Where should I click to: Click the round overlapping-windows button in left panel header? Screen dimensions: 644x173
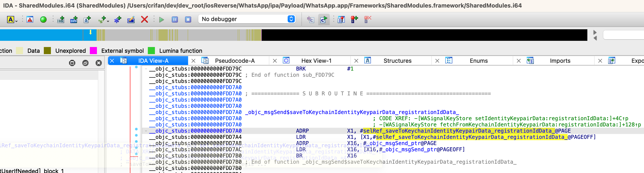click(85, 63)
